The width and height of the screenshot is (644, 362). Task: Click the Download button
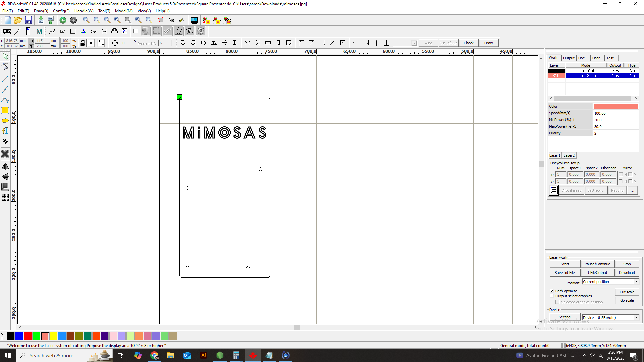pyautogui.click(x=627, y=273)
